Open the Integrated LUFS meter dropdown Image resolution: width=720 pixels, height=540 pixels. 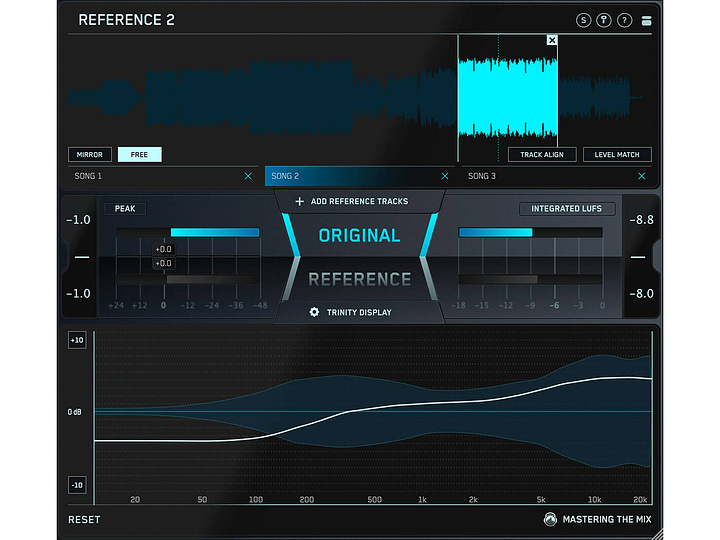(x=567, y=209)
